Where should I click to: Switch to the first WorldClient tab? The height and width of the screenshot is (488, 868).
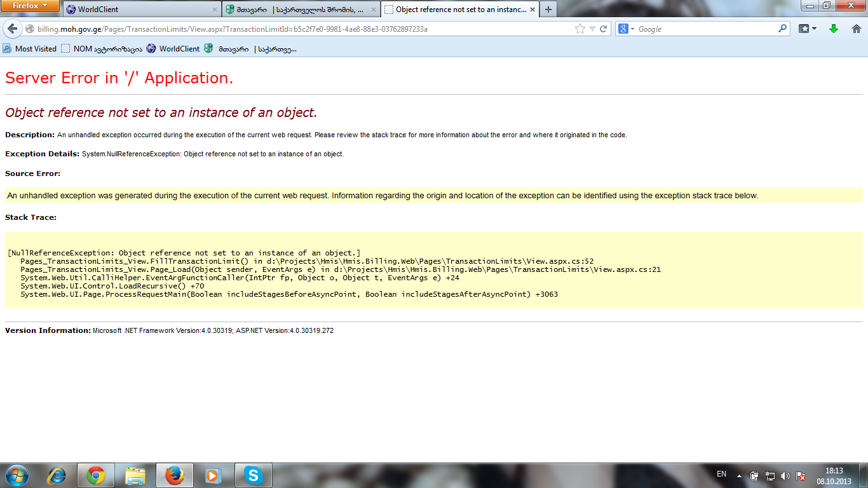pyautogui.click(x=140, y=10)
